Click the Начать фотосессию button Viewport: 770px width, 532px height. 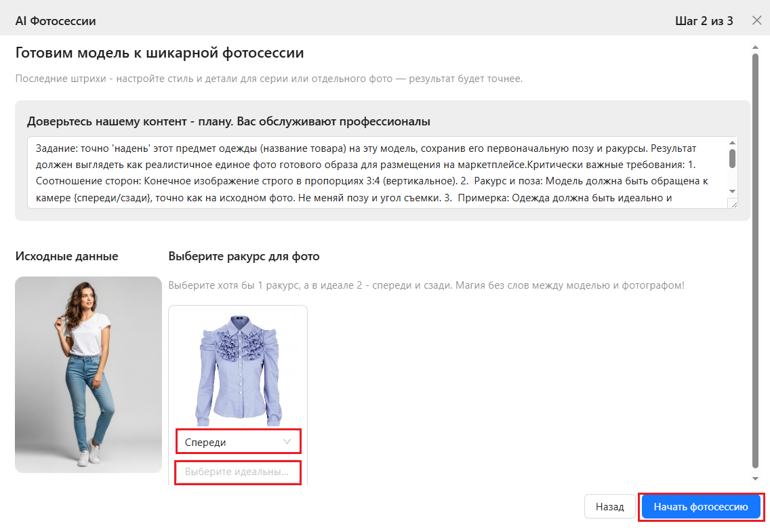coord(701,507)
